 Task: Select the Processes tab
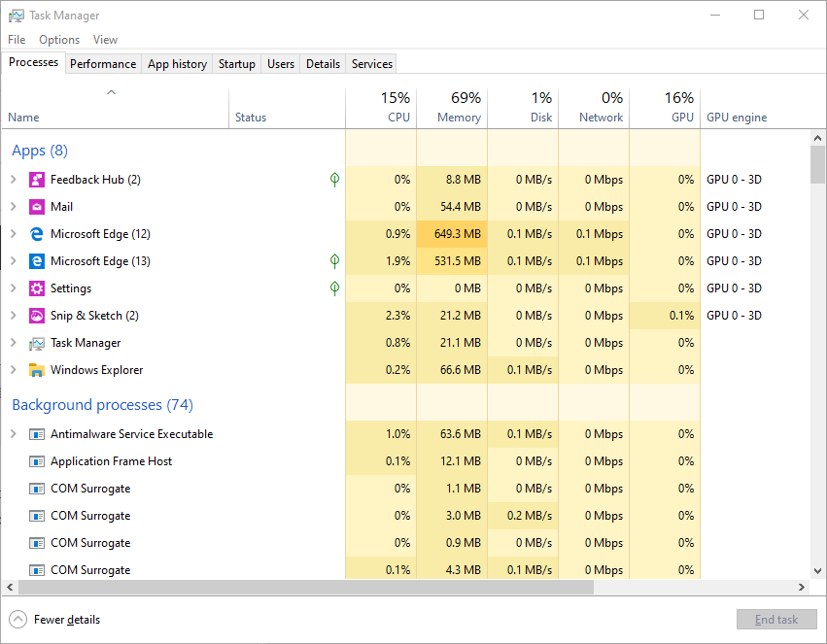click(33, 62)
